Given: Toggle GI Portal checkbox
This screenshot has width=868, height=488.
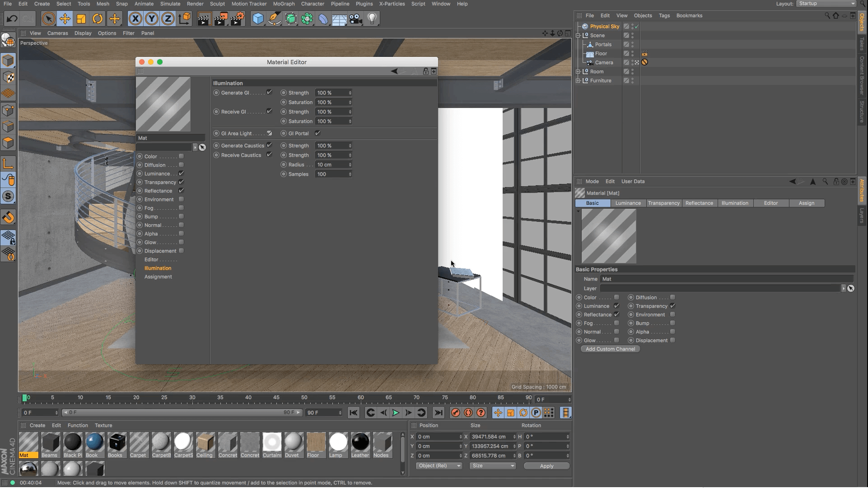Looking at the screenshot, I should (x=317, y=133).
